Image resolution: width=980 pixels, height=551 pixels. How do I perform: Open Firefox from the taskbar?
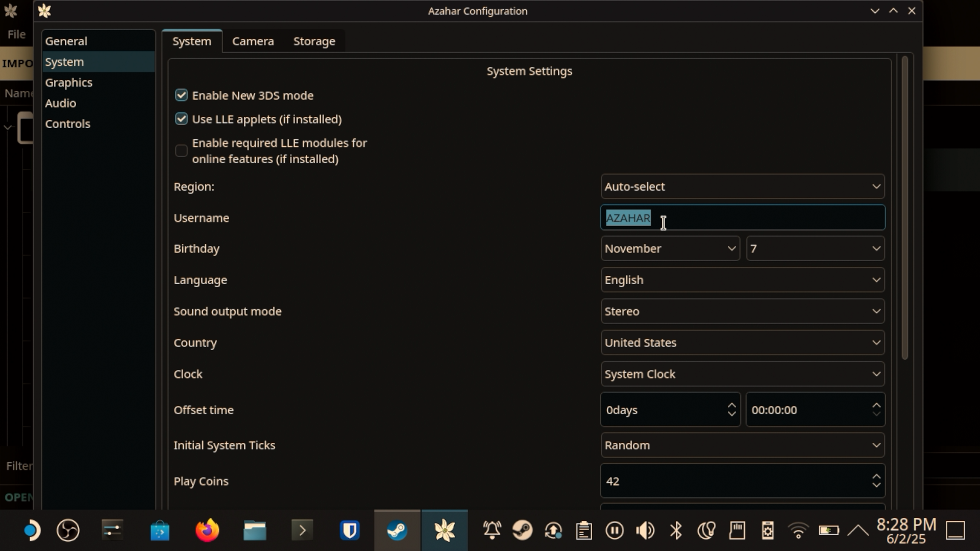[x=207, y=531]
